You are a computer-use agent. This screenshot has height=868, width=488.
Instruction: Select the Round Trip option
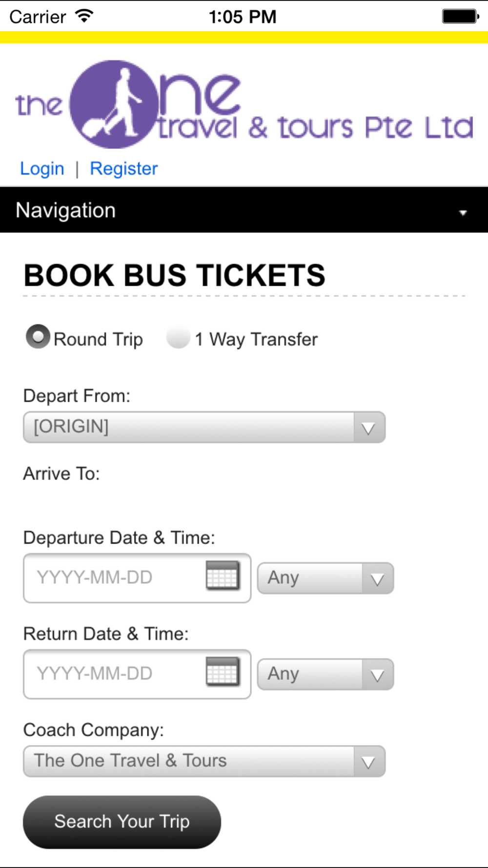(38, 337)
